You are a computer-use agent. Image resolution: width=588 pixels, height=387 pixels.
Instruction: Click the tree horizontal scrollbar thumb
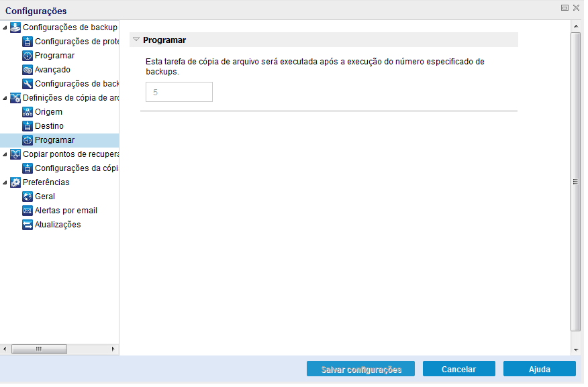click(40, 349)
